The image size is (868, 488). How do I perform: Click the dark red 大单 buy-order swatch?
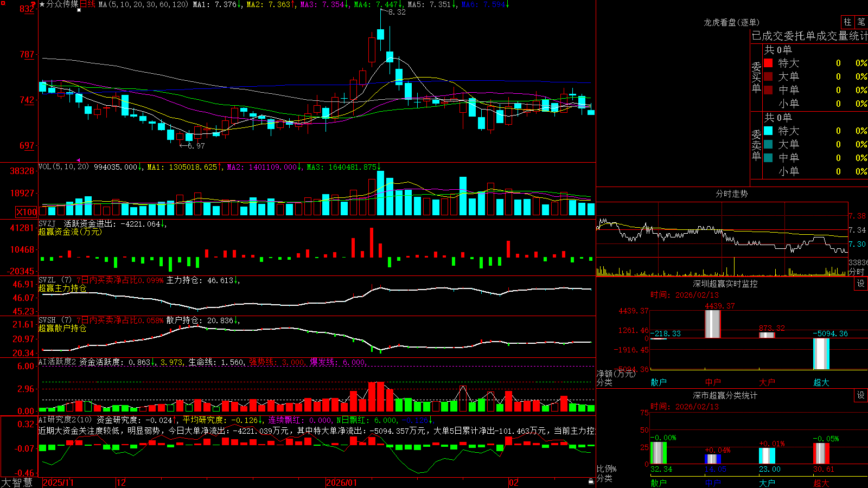tap(768, 76)
